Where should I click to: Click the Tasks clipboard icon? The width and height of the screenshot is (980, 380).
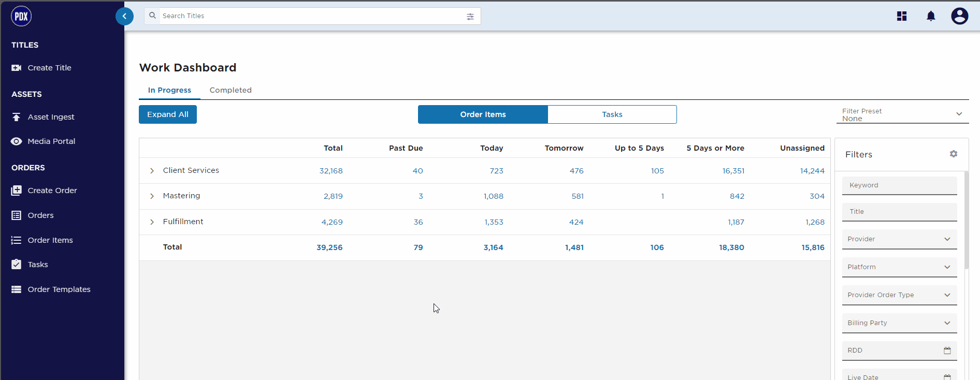[17, 265]
